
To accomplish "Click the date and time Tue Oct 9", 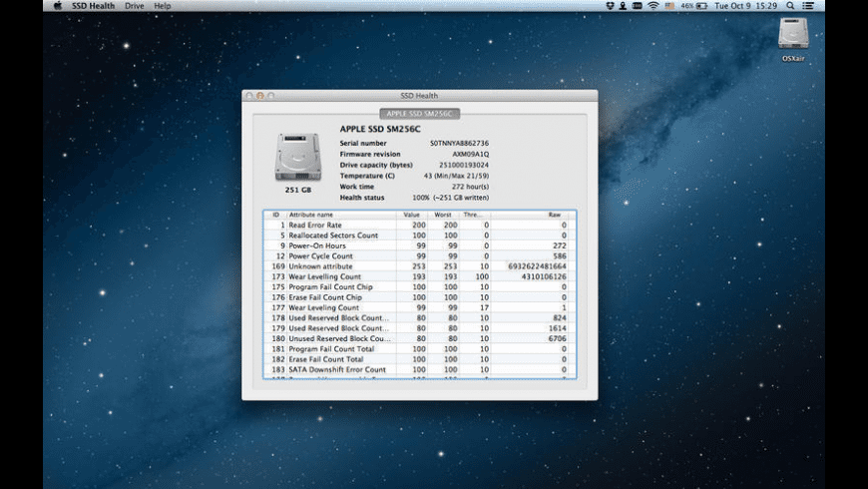I will (x=745, y=6).
